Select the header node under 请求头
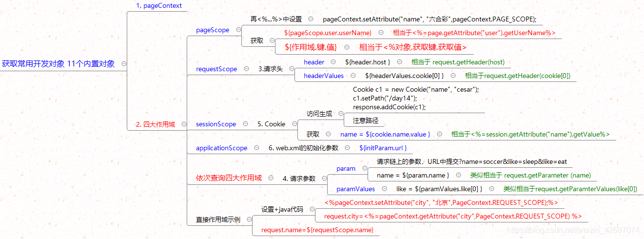644x239 pixels. point(314,62)
